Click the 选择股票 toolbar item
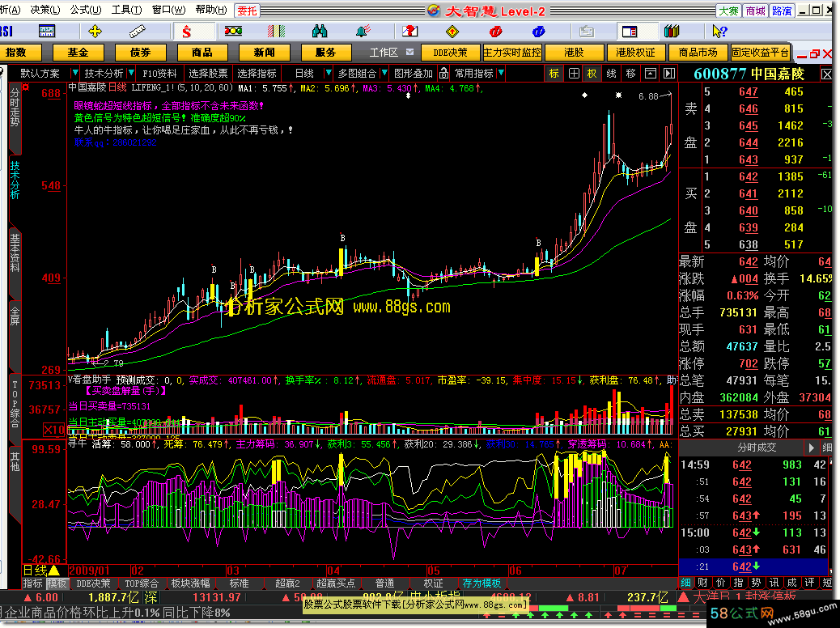The height and width of the screenshot is (628, 840). 208,74
